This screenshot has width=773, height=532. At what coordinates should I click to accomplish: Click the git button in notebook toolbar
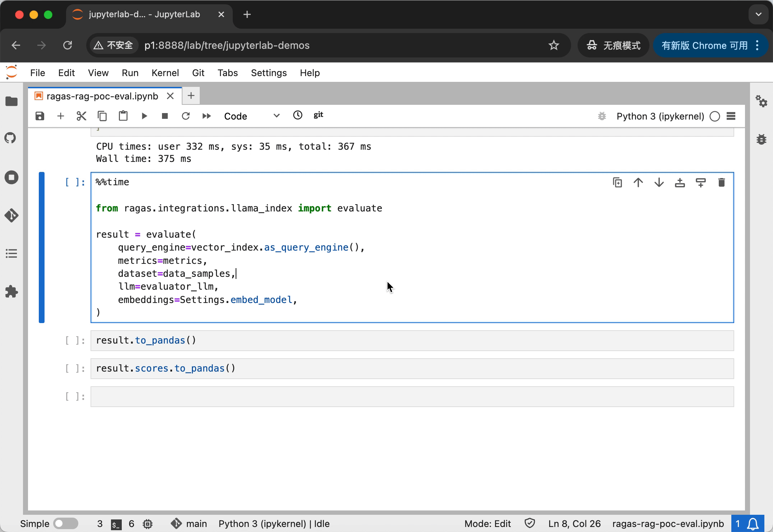click(318, 115)
